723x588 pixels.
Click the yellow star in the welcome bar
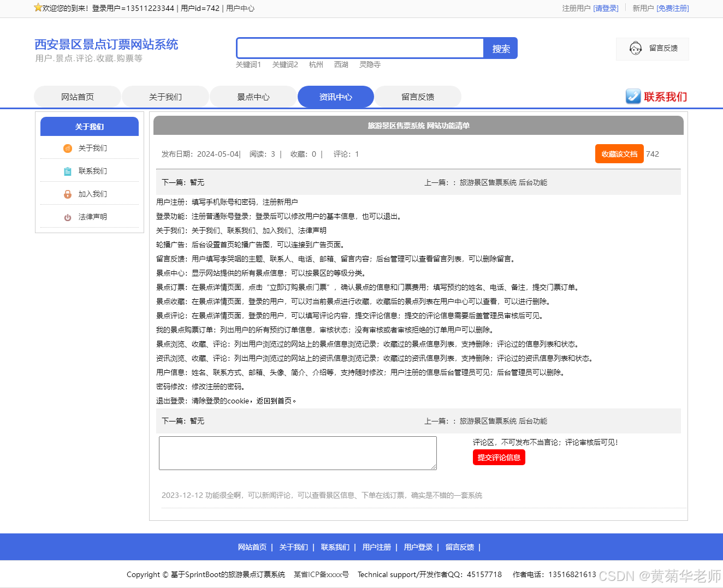tap(37, 7)
